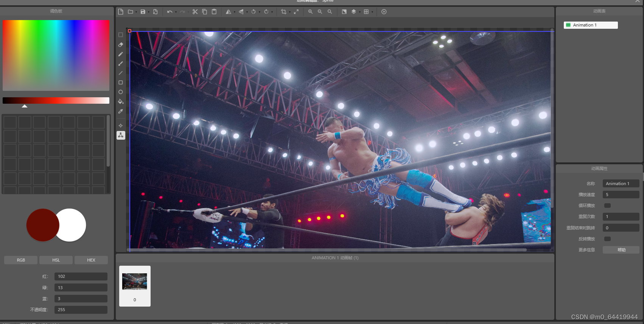The image size is (644, 324).
Task: Click the grid icon in the toolbar
Action: [366, 12]
